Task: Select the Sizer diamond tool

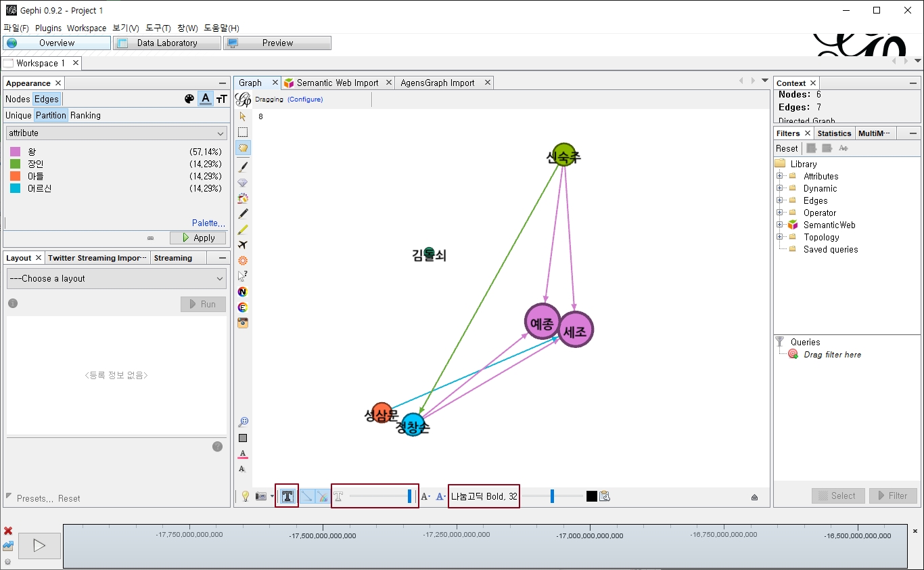Action: click(x=243, y=181)
